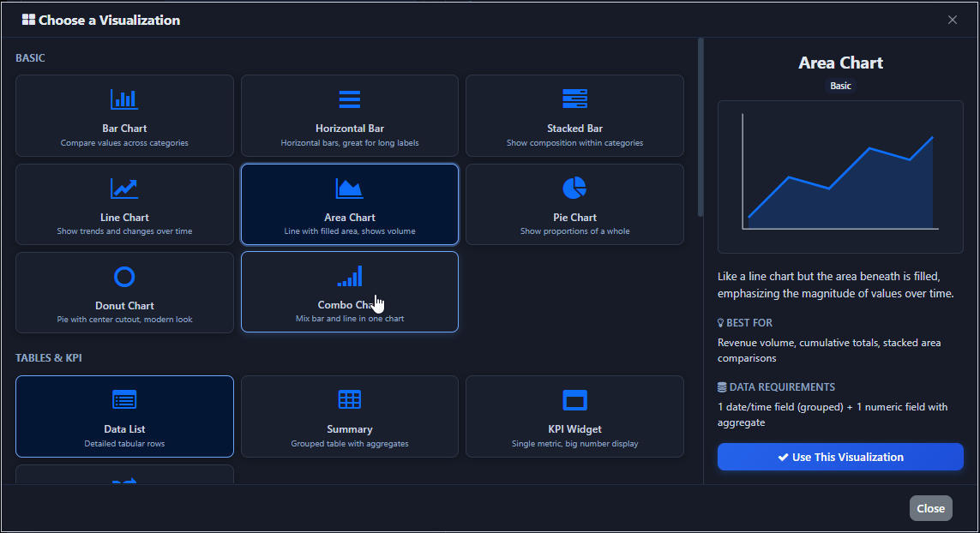Viewport: 980px width, 533px height.
Task: Click the grid icon beside the dialog title
Action: click(x=28, y=20)
